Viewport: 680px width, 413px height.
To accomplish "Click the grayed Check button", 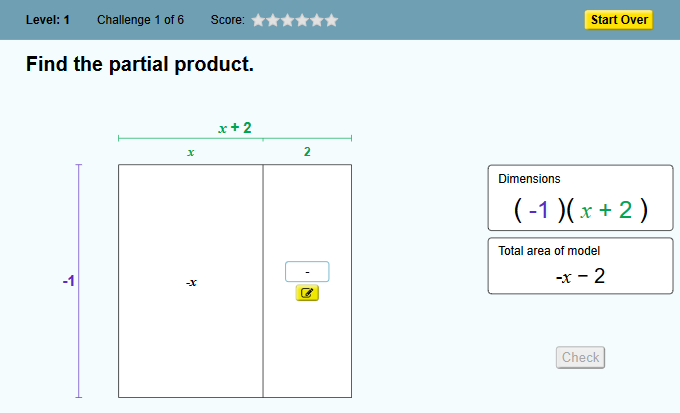I will 580,357.
